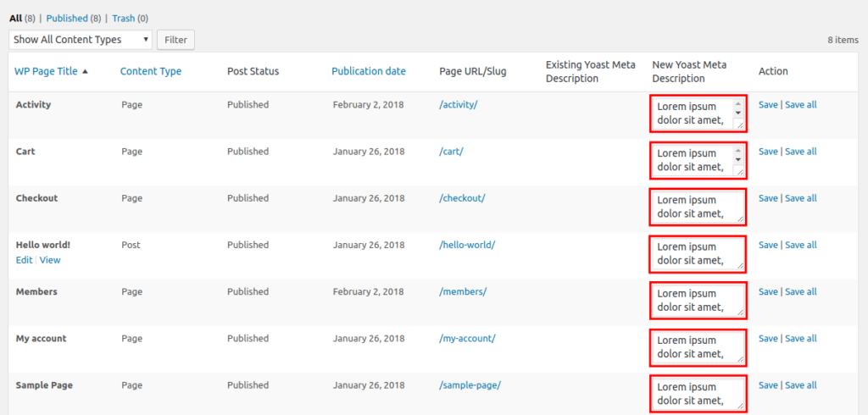The height and width of the screenshot is (415, 868).
Task: Open the /hello-world/ slug link
Action: pos(467,245)
